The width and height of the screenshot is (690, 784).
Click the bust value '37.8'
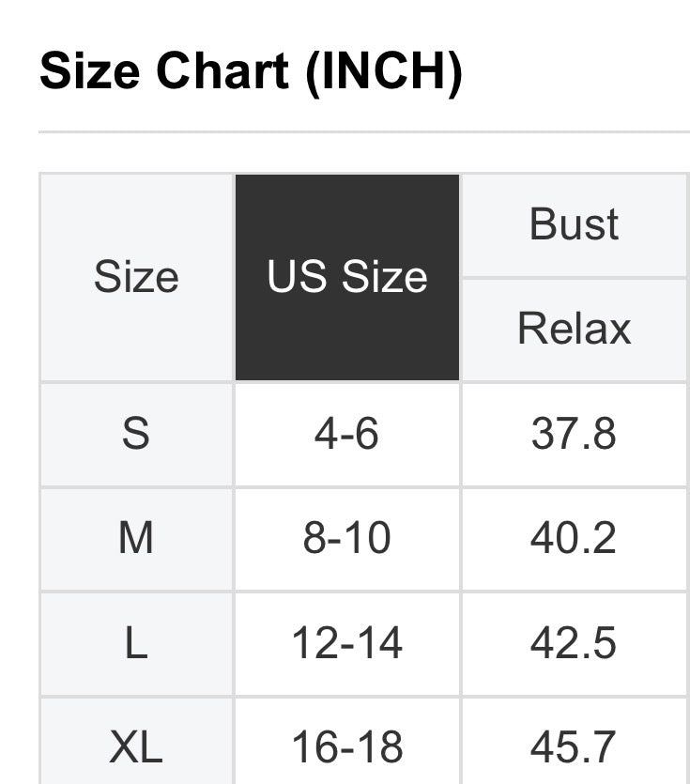pos(575,435)
